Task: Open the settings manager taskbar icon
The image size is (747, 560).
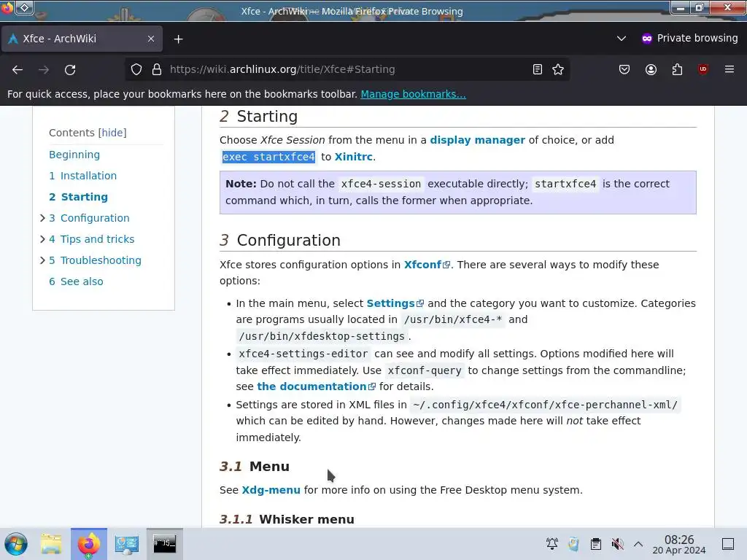Action: point(126,544)
